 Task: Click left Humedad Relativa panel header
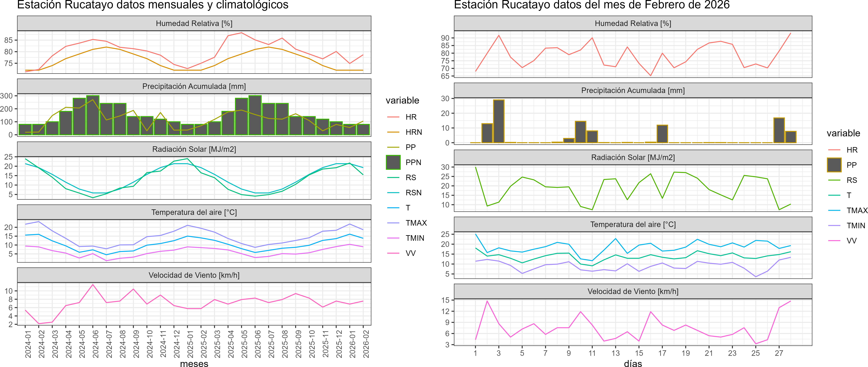click(x=194, y=23)
